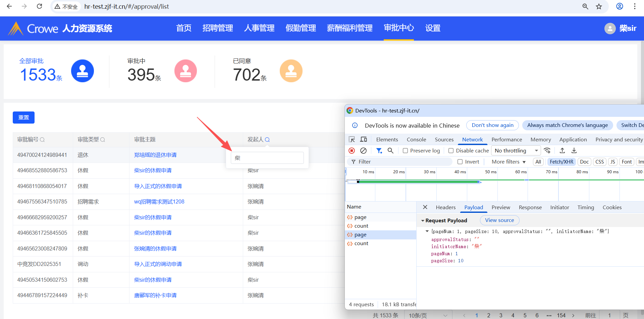Click the browser forward arrow
644x319 pixels.
pos(24,6)
